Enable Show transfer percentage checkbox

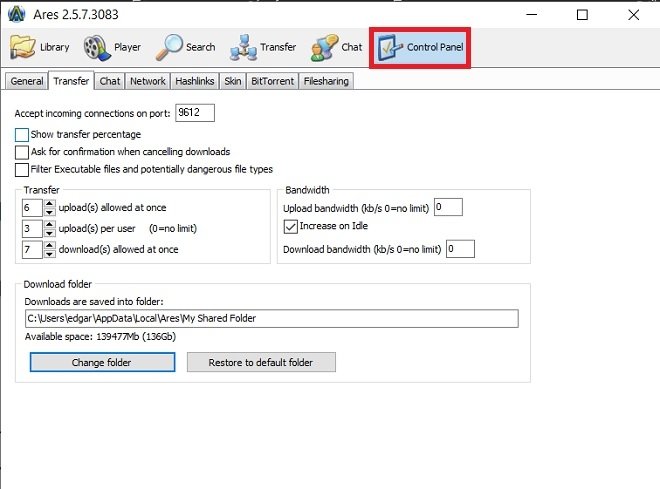click(x=21, y=135)
